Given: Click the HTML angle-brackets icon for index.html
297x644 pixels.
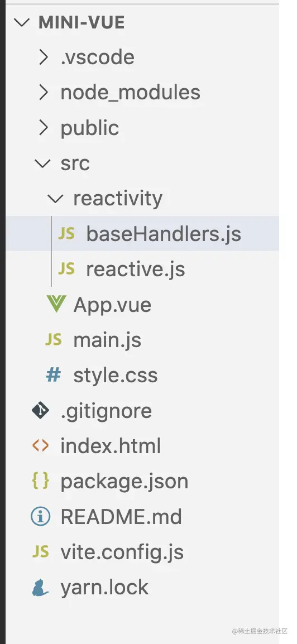Looking at the screenshot, I should click(x=40, y=446).
